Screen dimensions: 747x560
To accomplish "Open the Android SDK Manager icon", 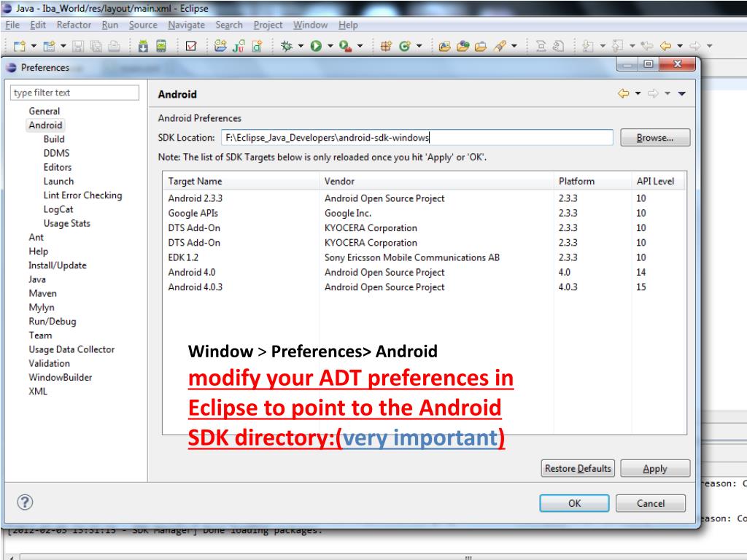I will [x=143, y=46].
